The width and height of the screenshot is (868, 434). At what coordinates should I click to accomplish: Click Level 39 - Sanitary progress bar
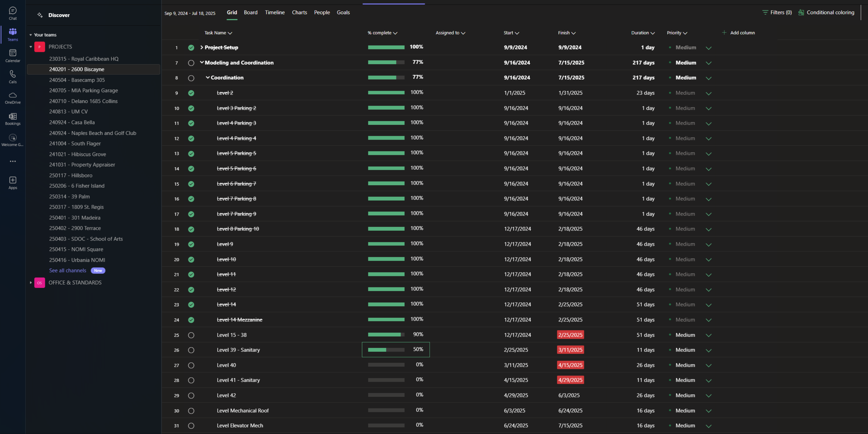tap(386, 350)
